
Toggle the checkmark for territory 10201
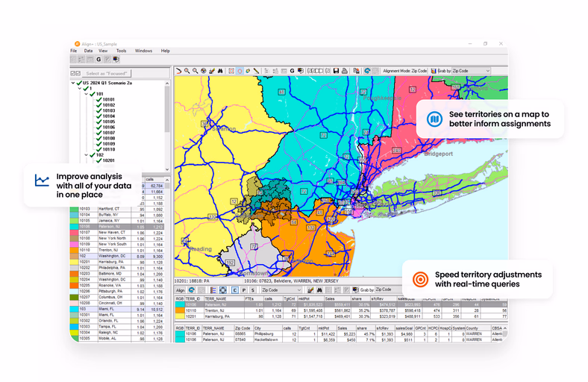tap(98, 160)
